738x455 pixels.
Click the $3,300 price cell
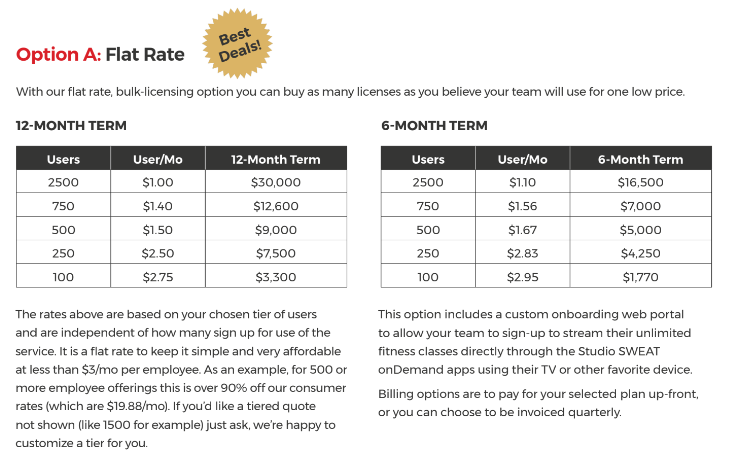click(x=275, y=276)
